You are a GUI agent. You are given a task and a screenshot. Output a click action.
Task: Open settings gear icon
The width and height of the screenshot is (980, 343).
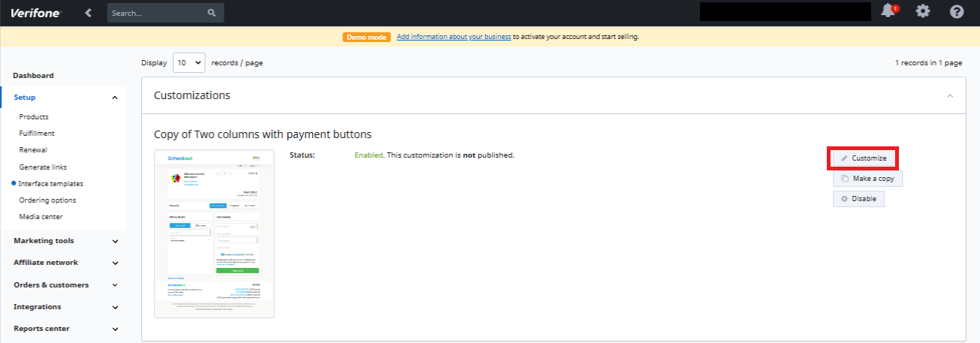tap(923, 11)
